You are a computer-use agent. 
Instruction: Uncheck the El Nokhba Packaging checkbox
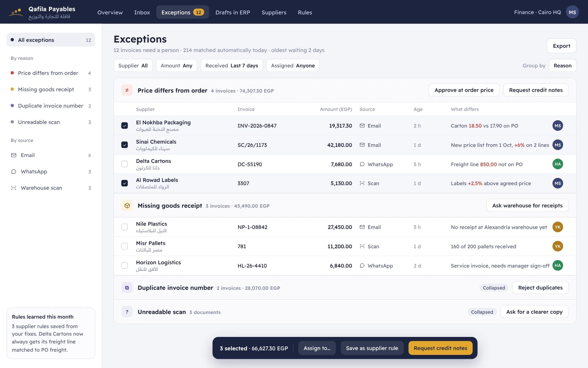pyautogui.click(x=124, y=126)
